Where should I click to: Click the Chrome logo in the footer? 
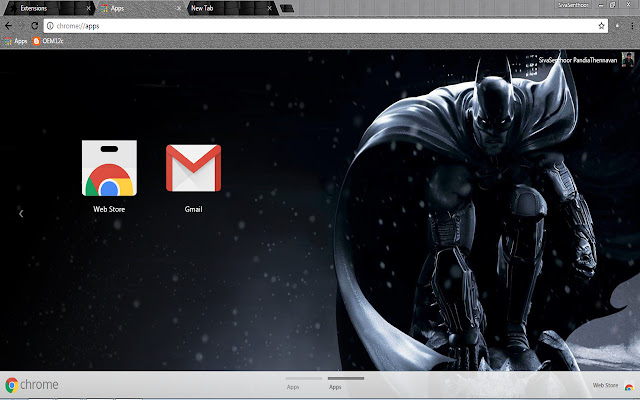point(31,384)
